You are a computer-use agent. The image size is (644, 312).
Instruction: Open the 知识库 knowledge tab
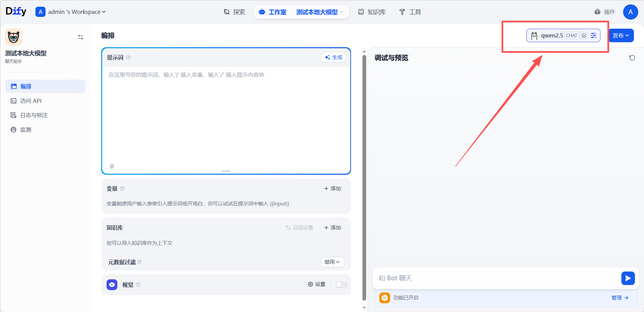372,12
